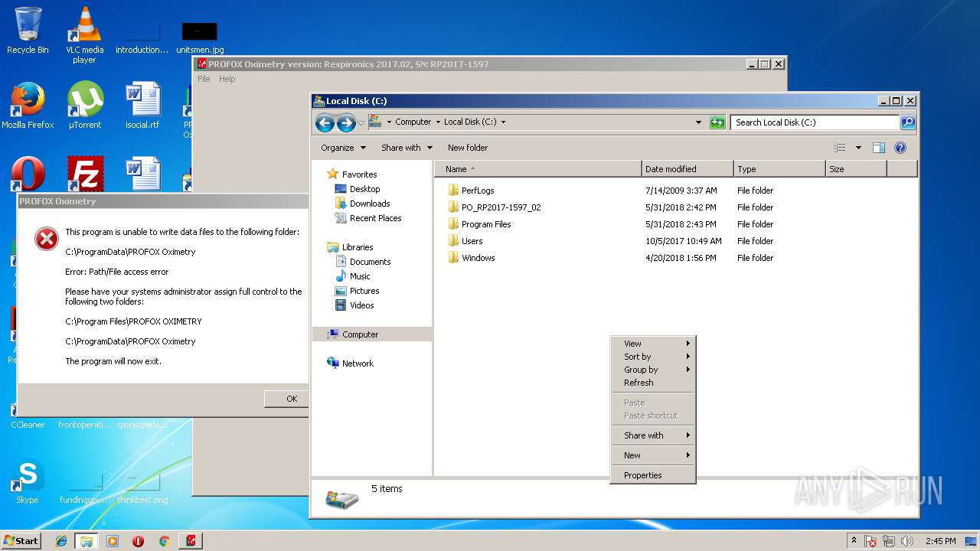The image size is (980, 551).
Task: Open Opera from the taskbar
Action: click(x=138, y=541)
